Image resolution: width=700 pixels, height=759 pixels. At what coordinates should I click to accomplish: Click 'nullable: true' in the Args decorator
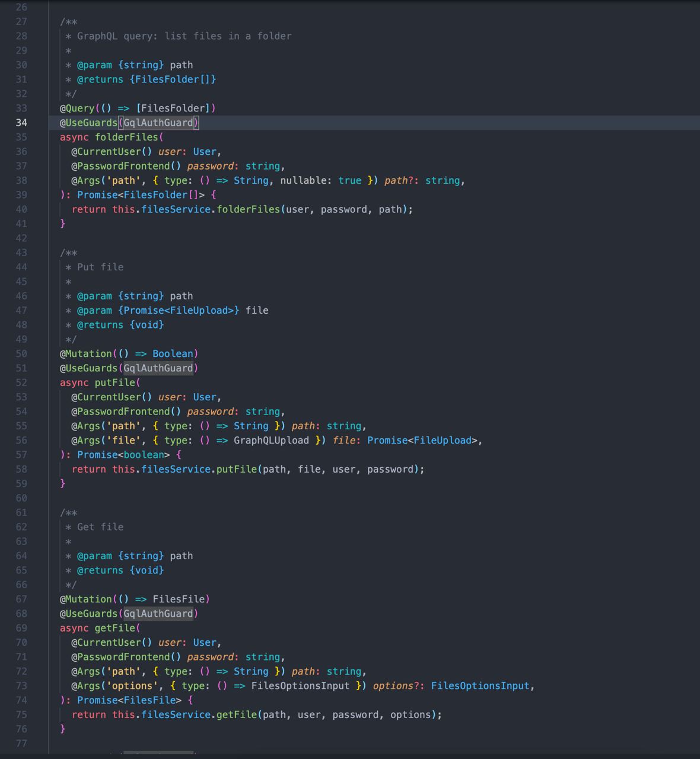[321, 181]
